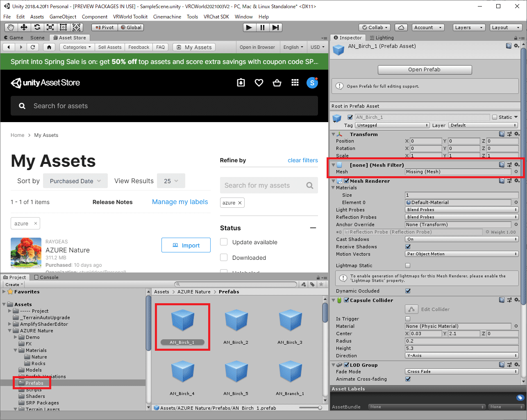
Task: Toggle Dynamic Occluded checkbox
Action: coord(408,291)
